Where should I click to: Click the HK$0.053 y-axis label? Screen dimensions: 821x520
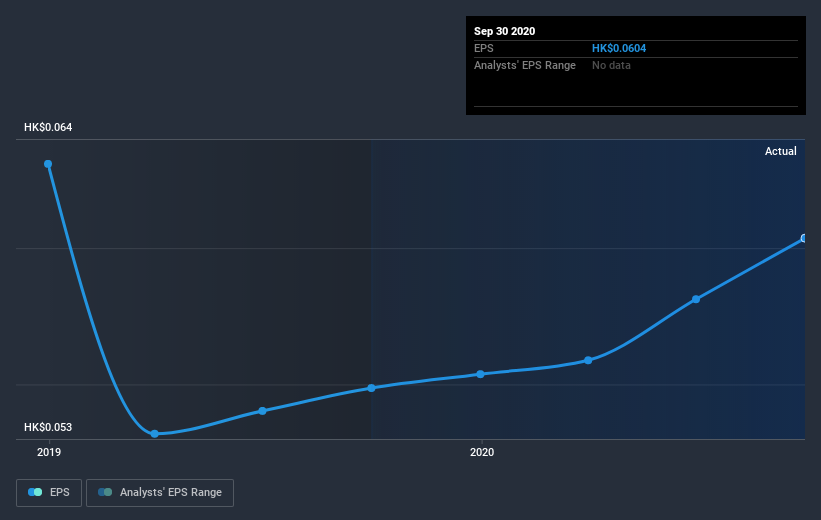pos(48,427)
